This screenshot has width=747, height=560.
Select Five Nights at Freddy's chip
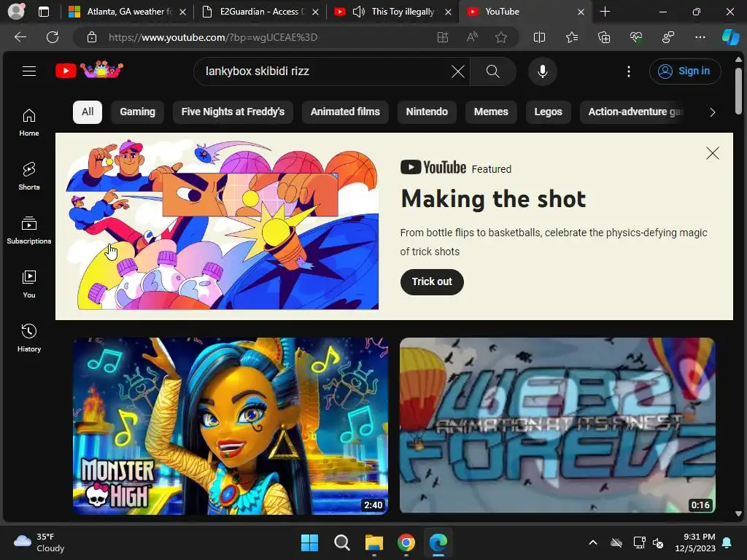coord(233,112)
